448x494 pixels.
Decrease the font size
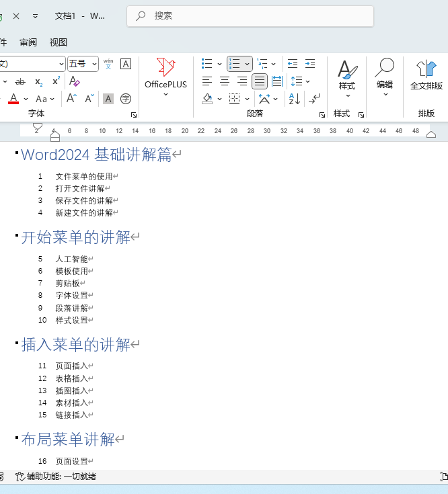89,99
